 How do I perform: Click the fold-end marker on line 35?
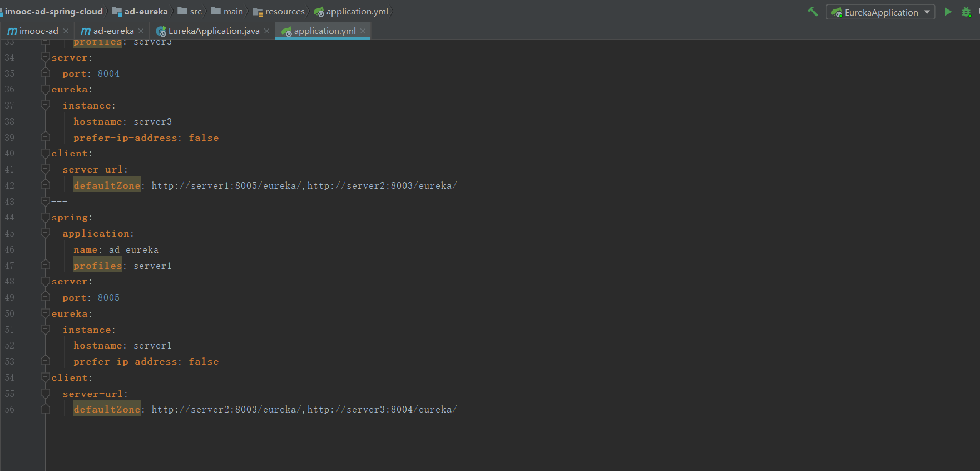(x=46, y=73)
